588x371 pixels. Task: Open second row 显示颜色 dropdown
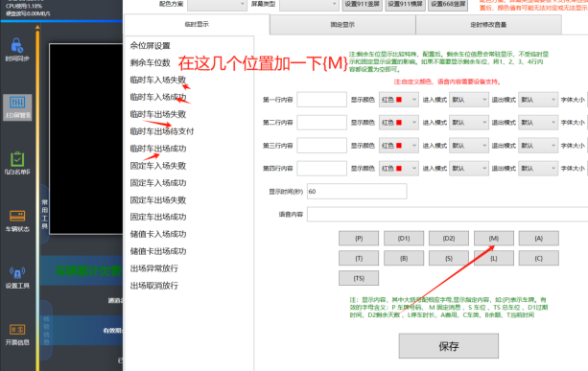click(399, 123)
